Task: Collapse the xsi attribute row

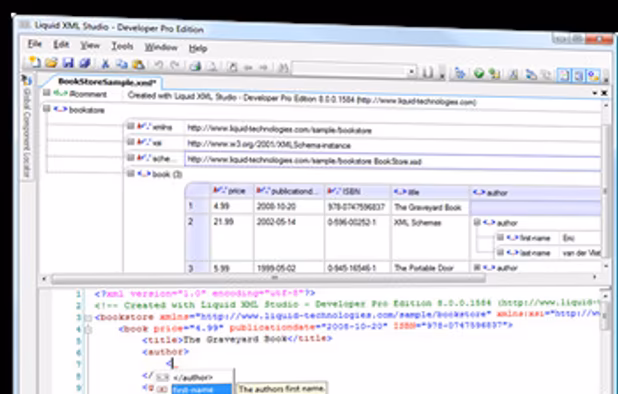Action: tap(130, 141)
